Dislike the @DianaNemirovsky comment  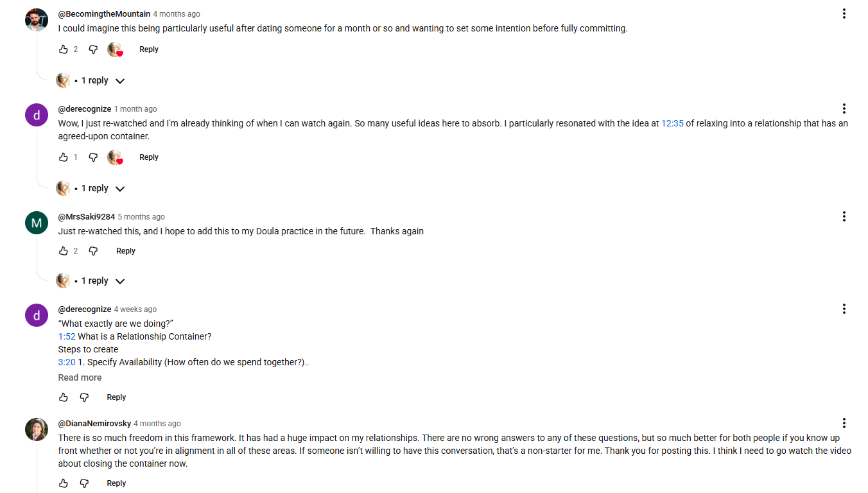[84, 483]
